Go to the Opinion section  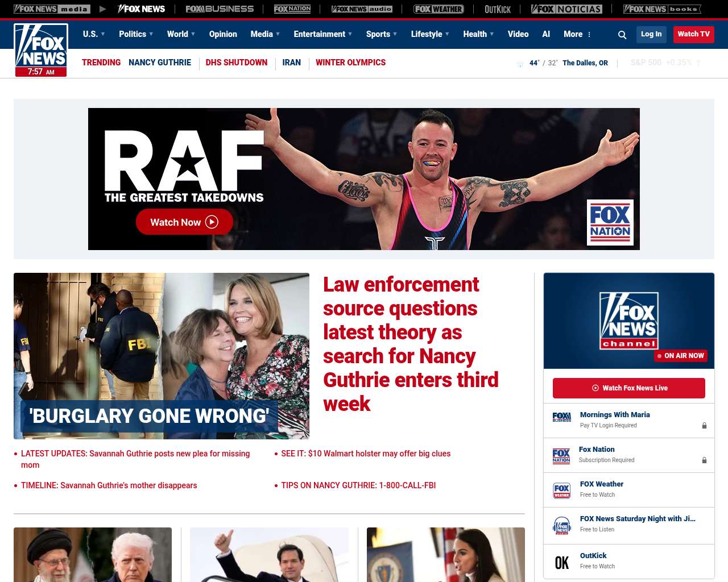coord(223,34)
